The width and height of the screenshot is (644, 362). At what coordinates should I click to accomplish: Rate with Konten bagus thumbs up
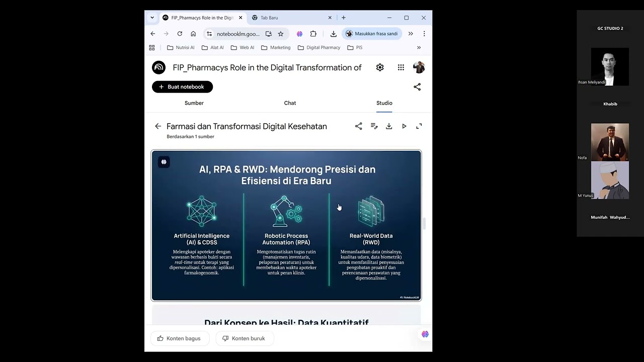click(x=179, y=338)
